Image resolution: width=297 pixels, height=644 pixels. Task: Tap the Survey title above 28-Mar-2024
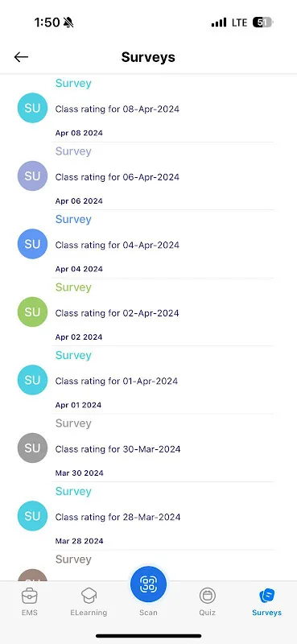tap(73, 492)
